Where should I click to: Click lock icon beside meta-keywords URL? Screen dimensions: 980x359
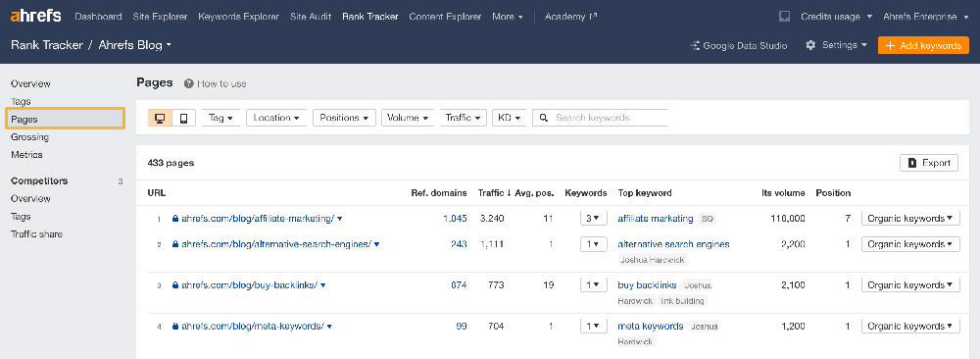tap(175, 327)
